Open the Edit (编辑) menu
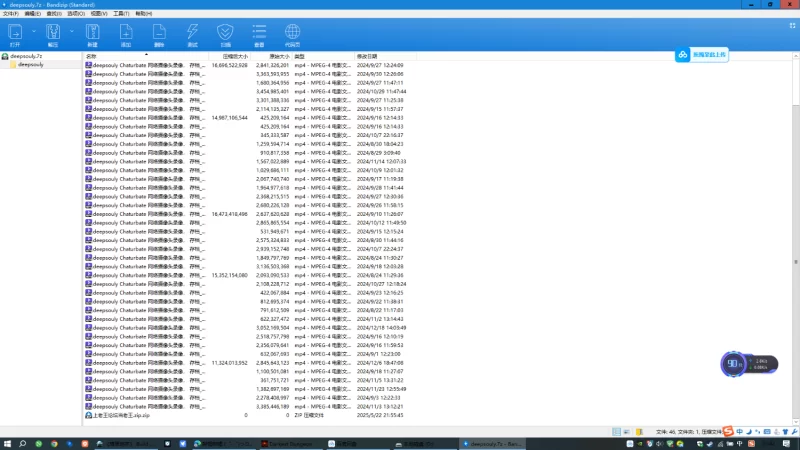This screenshot has height=450, width=800. pos(32,14)
